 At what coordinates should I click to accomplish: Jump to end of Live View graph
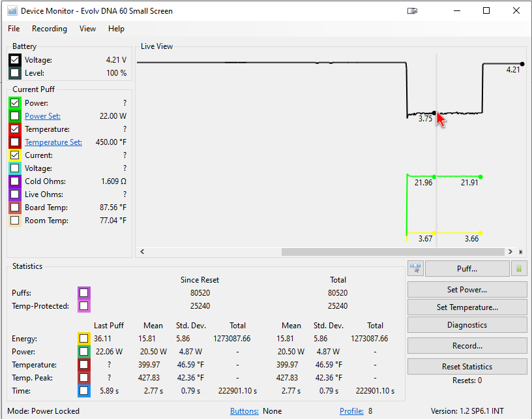click(520, 252)
